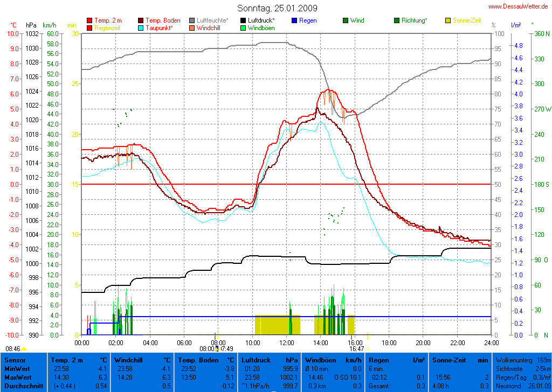
Task: Click the Regenzeit legend label
Action: (x=108, y=28)
